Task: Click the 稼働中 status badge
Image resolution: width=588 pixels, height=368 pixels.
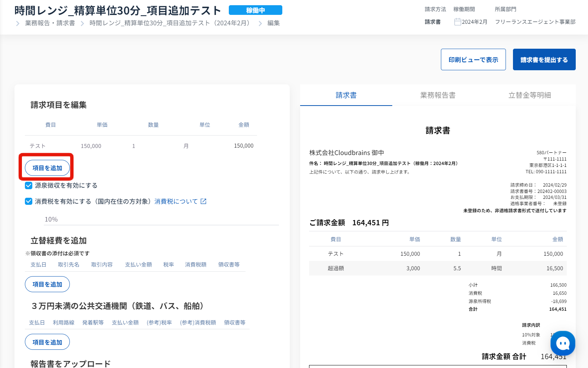Action: 255,10
